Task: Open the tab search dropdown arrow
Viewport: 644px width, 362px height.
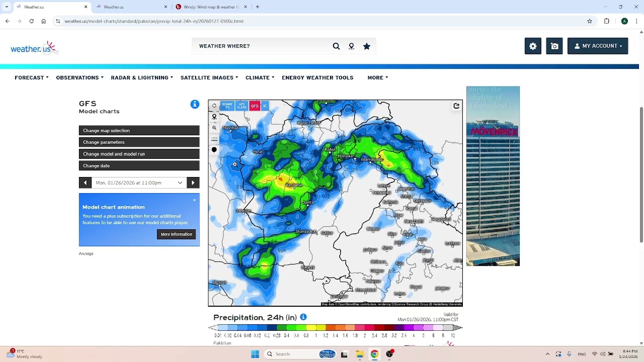Action: pyautogui.click(x=7, y=7)
